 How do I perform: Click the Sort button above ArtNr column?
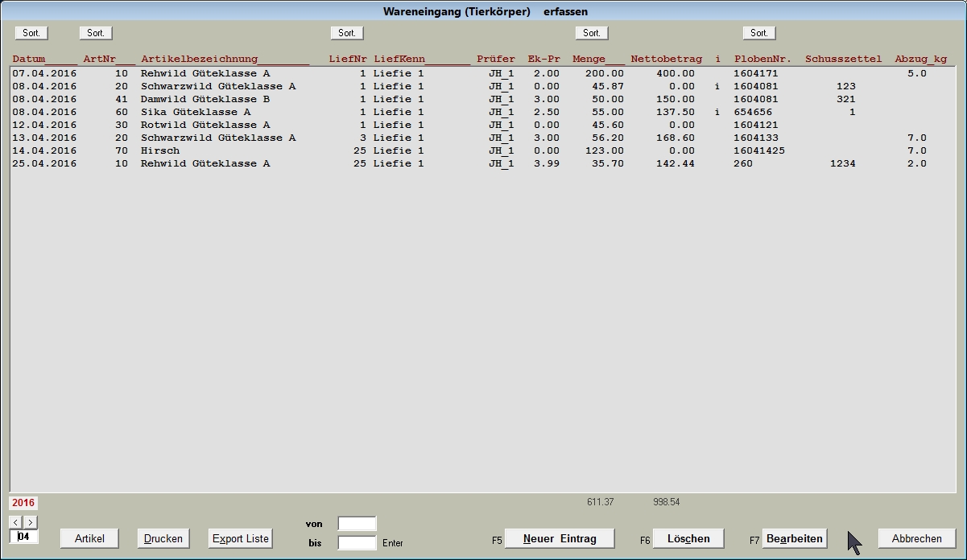click(x=96, y=33)
